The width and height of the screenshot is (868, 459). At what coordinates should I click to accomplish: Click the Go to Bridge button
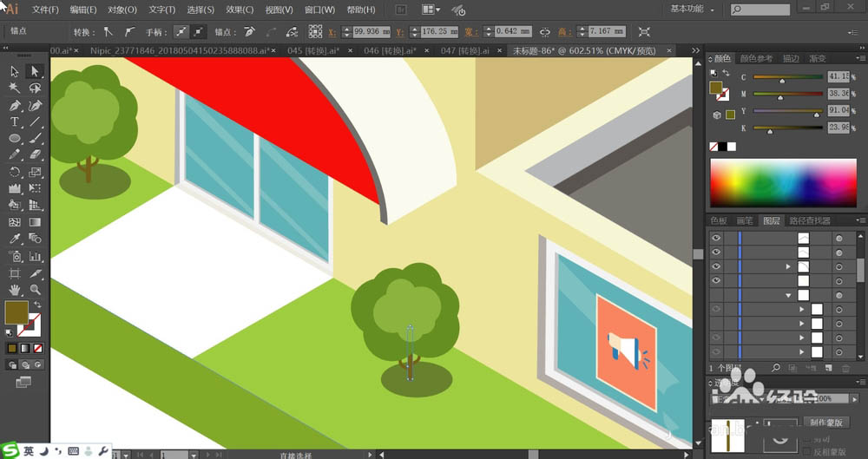400,10
